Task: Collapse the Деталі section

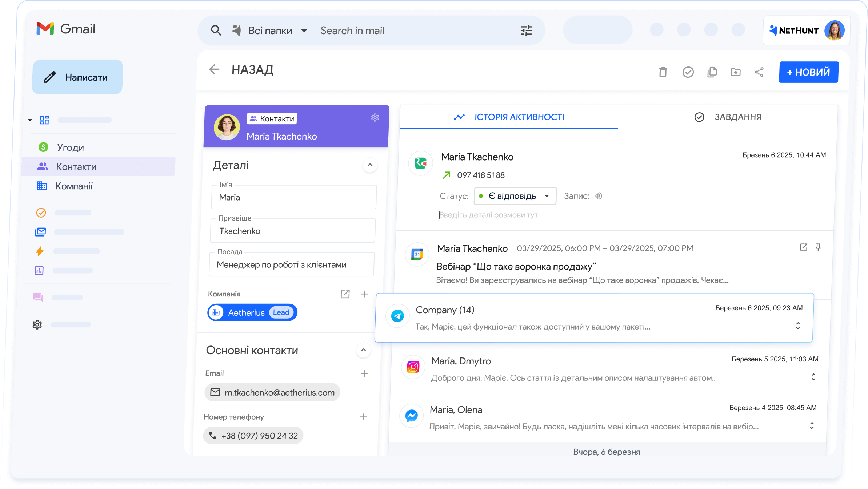Action: pyautogui.click(x=370, y=165)
